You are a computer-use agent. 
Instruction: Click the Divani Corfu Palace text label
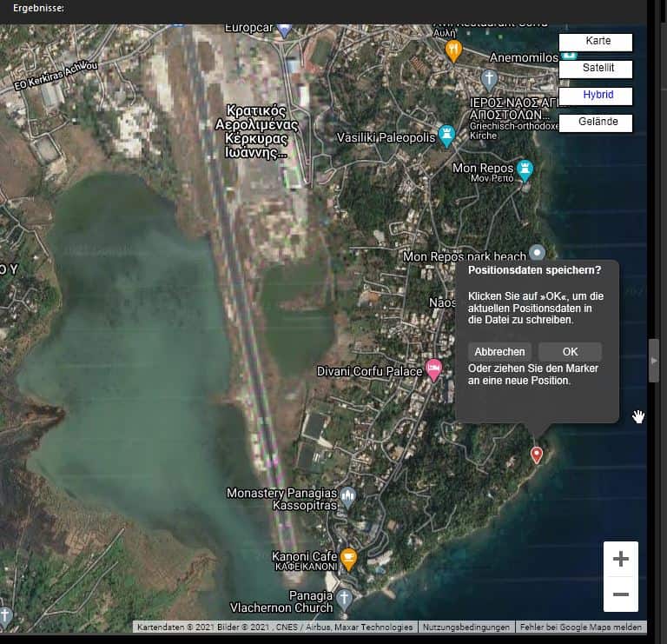[x=369, y=371]
